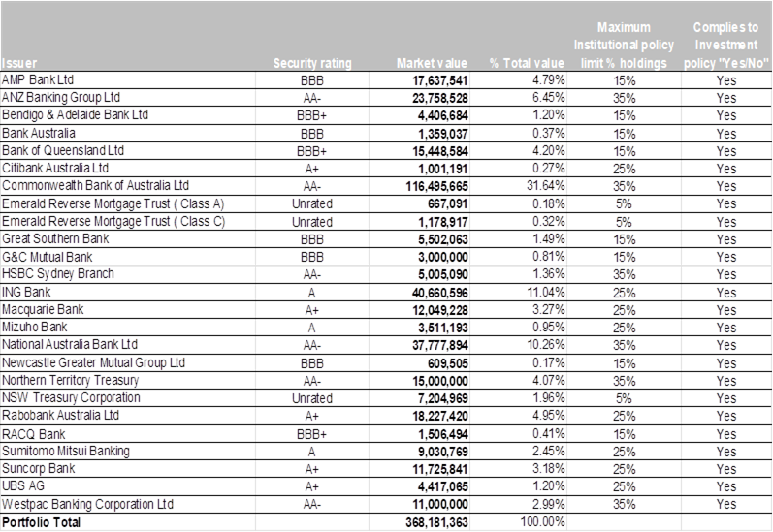773x532 pixels.
Task: Click the 'Security rating' column header
Action: click(312, 63)
